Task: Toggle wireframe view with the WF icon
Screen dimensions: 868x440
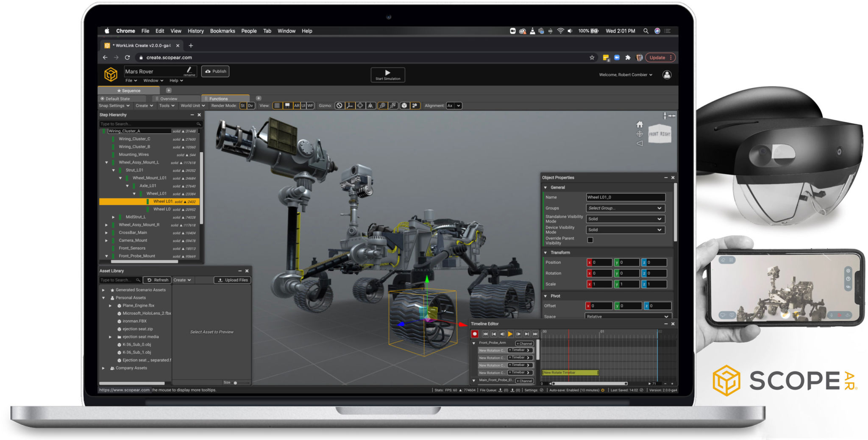Action: [x=310, y=106]
